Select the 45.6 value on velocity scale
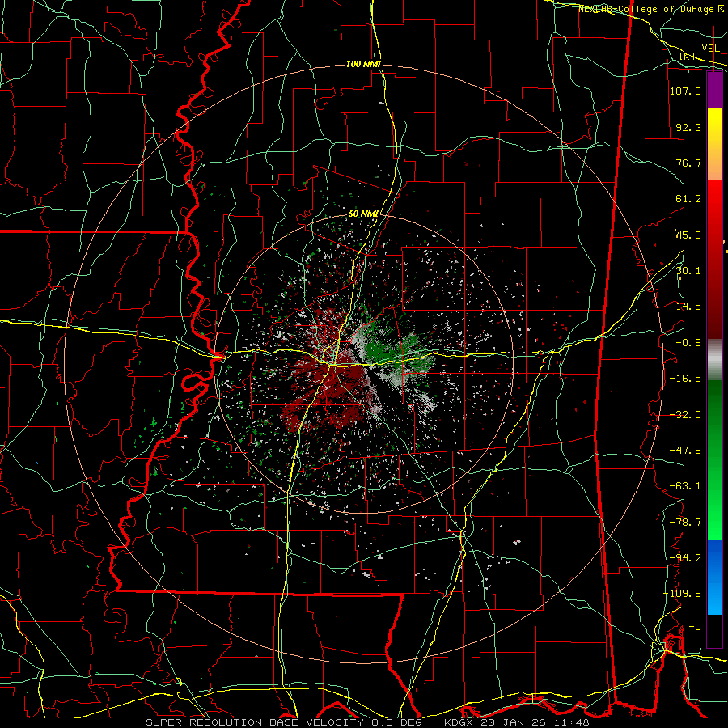 point(688,235)
